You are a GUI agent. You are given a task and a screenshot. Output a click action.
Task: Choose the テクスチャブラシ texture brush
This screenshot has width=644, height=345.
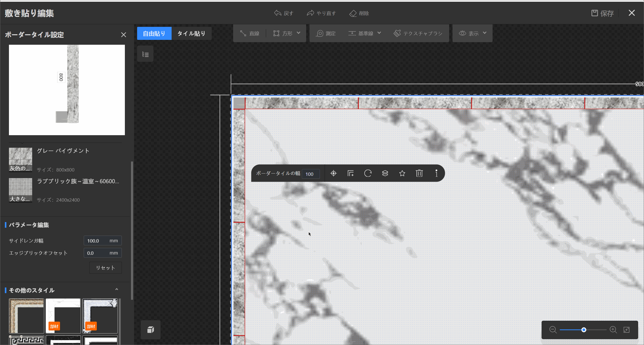418,33
